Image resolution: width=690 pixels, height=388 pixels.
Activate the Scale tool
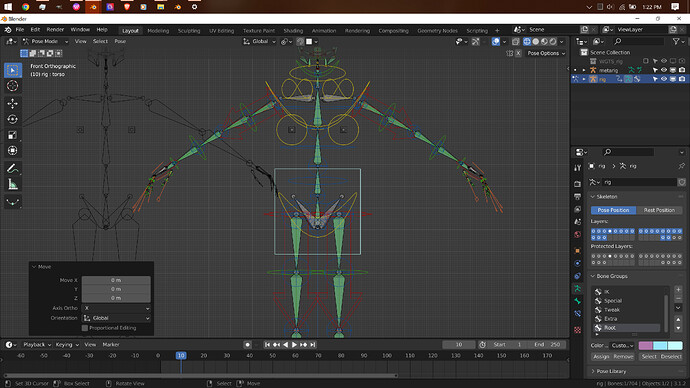click(13, 135)
